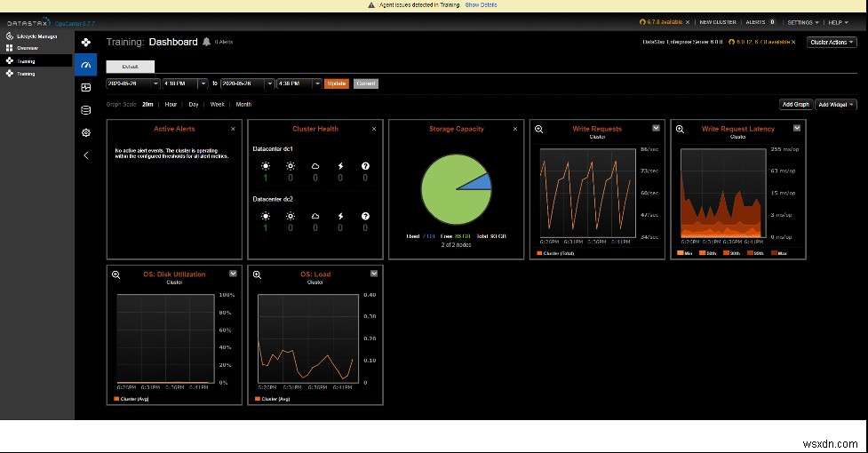Click the grey Current button
The height and width of the screenshot is (453, 868).
[366, 83]
